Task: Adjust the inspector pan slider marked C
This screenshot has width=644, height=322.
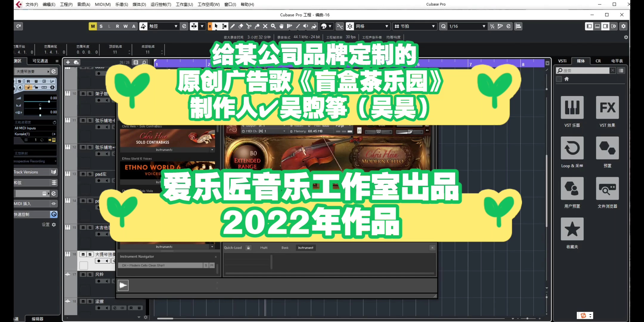Action: coord(40,108)
